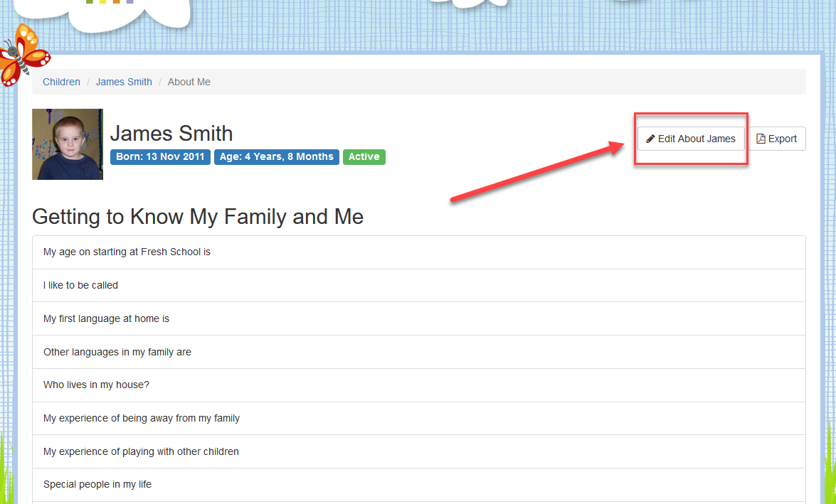Click the pencil icon in Edit About James
The height and width of the screenshot is (504, 836).
coord(650,139)
